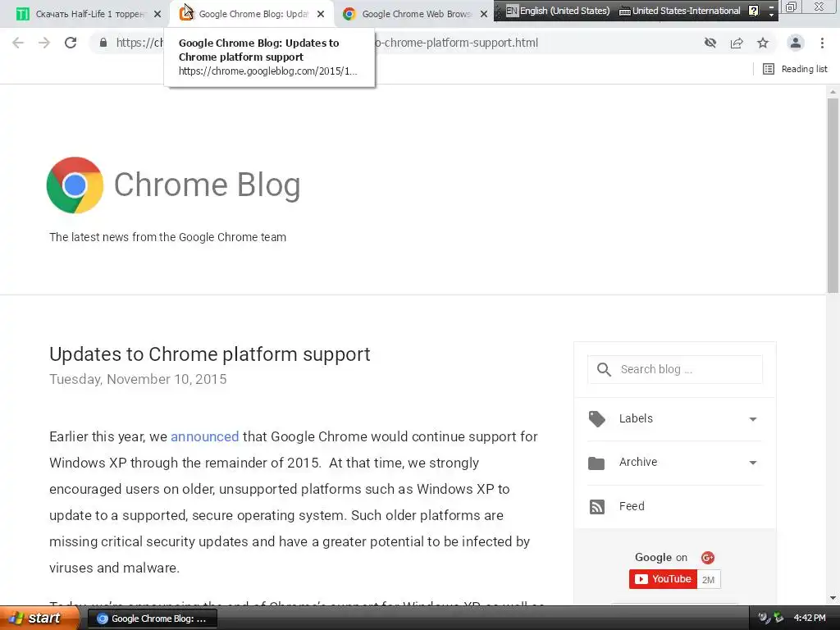840x630 pixels.
Task: Click the magnifier search icon in sidebar
Action: click(x=604, y=370)
